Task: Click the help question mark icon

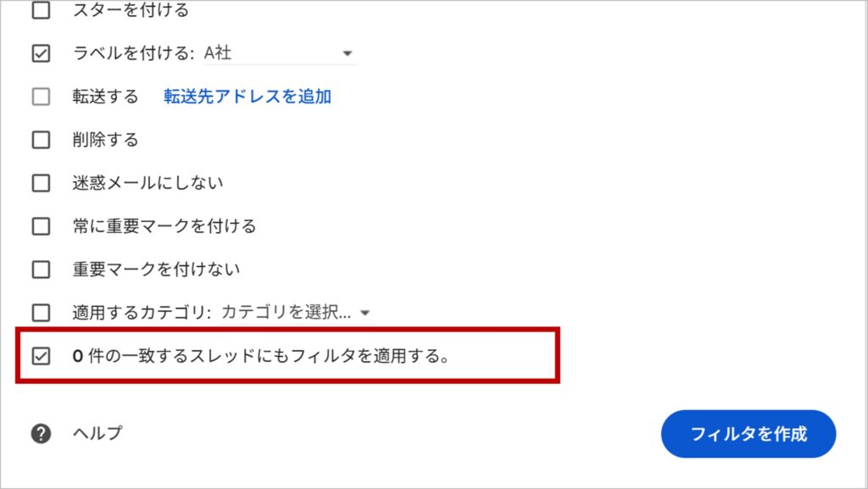Action: point(41,434)
